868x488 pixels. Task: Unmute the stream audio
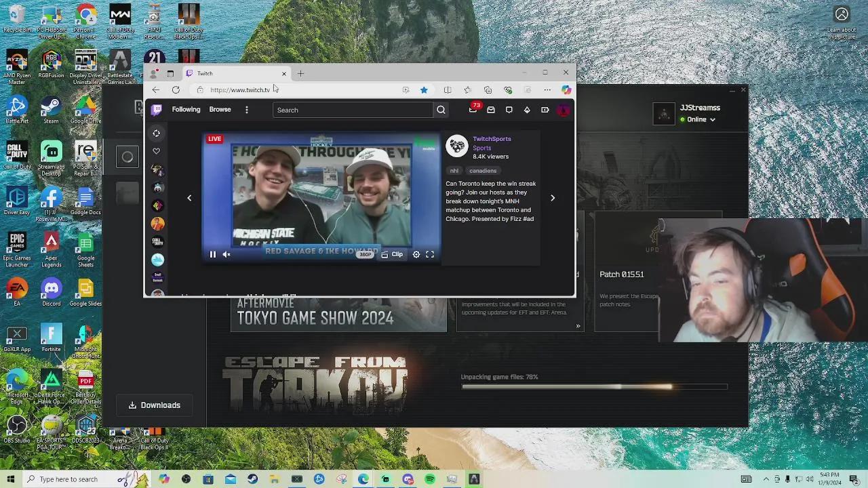226,254
